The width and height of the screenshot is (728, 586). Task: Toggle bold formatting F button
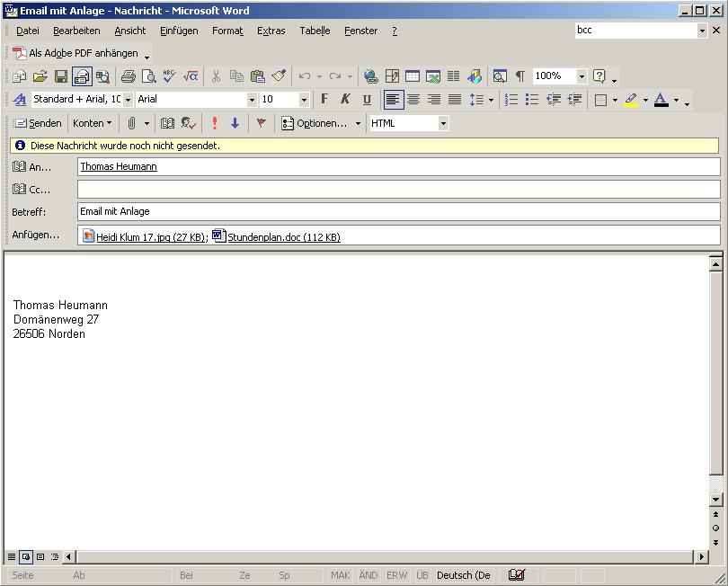[324, 100]
